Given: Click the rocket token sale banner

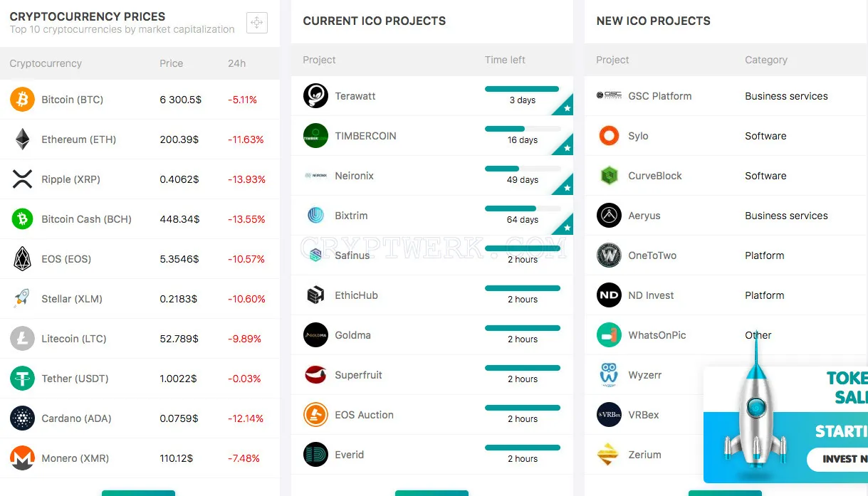Looking at the screenshot, I should tap(785, 424).
